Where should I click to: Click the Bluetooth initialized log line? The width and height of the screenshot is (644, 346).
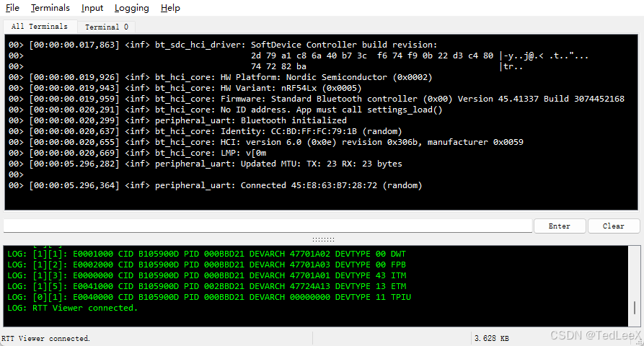177,120
